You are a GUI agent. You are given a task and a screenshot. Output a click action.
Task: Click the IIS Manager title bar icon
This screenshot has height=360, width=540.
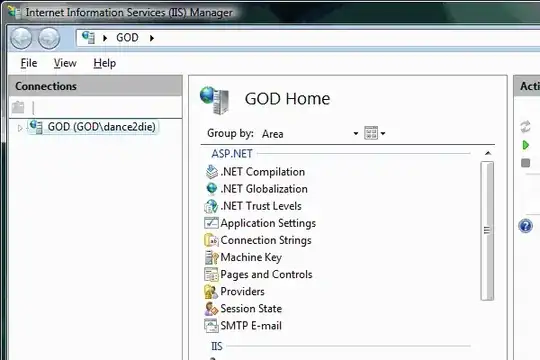(x=14, y=12)
